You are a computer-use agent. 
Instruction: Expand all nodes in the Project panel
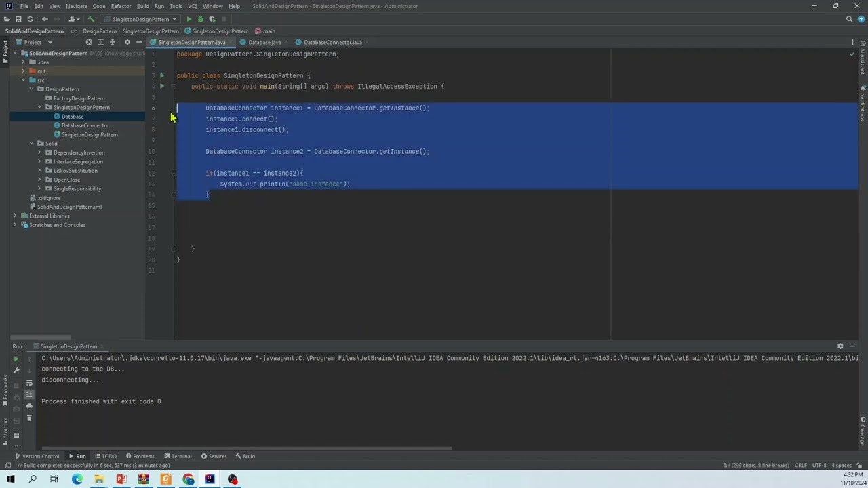[100, 42]
